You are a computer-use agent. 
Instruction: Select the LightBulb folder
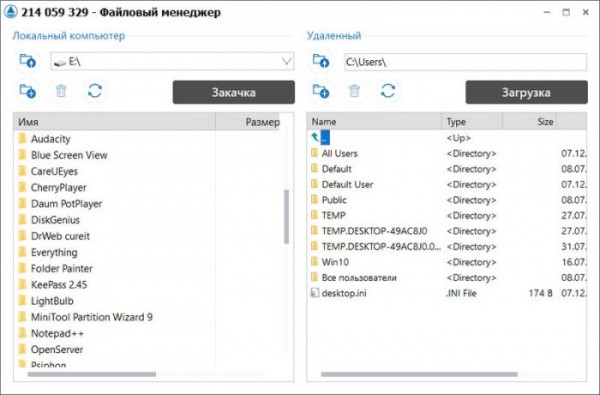click(x=46, y=301)
